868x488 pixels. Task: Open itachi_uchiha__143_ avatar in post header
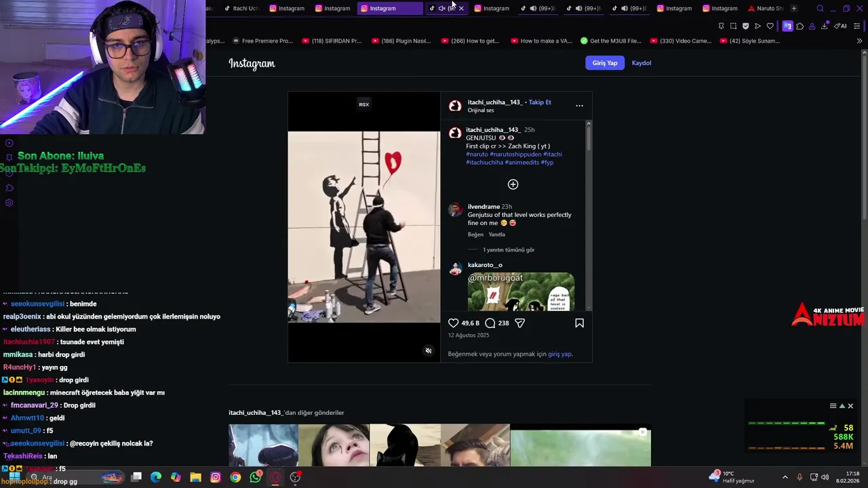(455, 106)
